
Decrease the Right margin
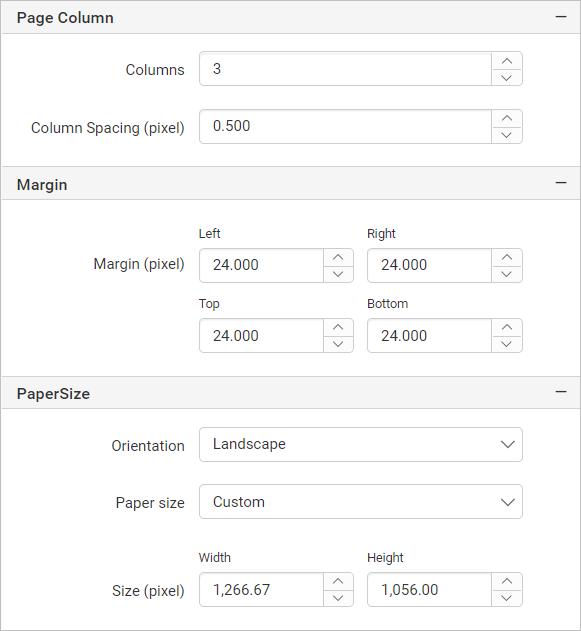click(507, 274)
